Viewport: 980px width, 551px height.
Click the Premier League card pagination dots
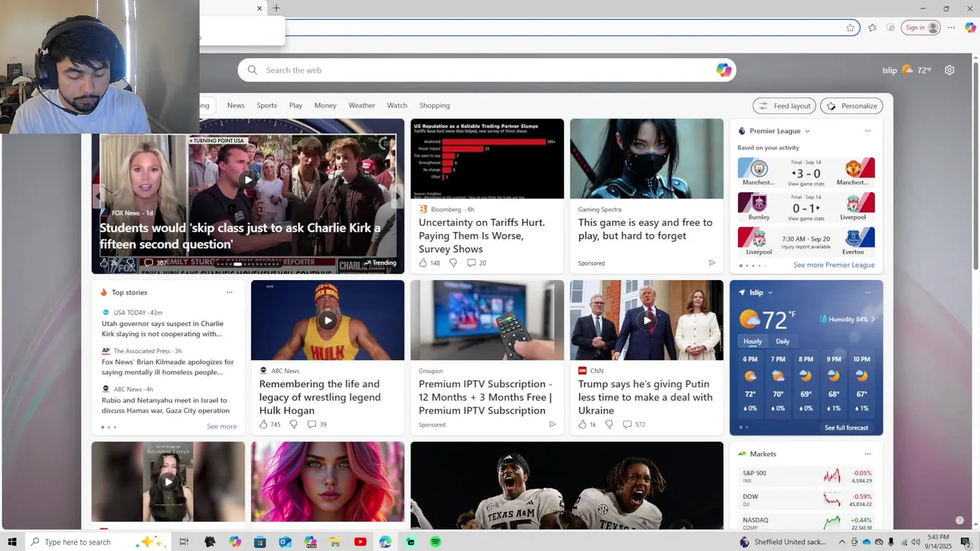click(753, 266)
